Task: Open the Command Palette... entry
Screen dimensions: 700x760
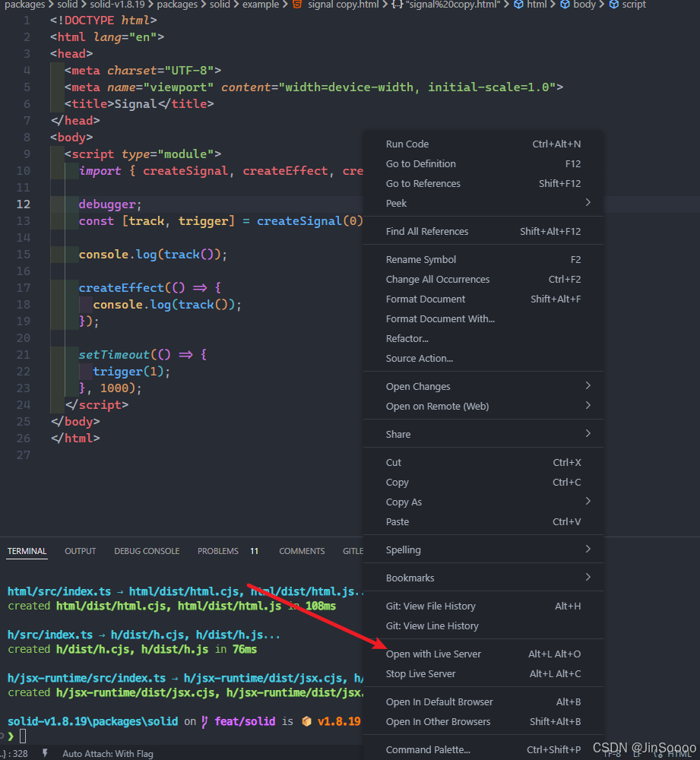Action: coord(483,750)
